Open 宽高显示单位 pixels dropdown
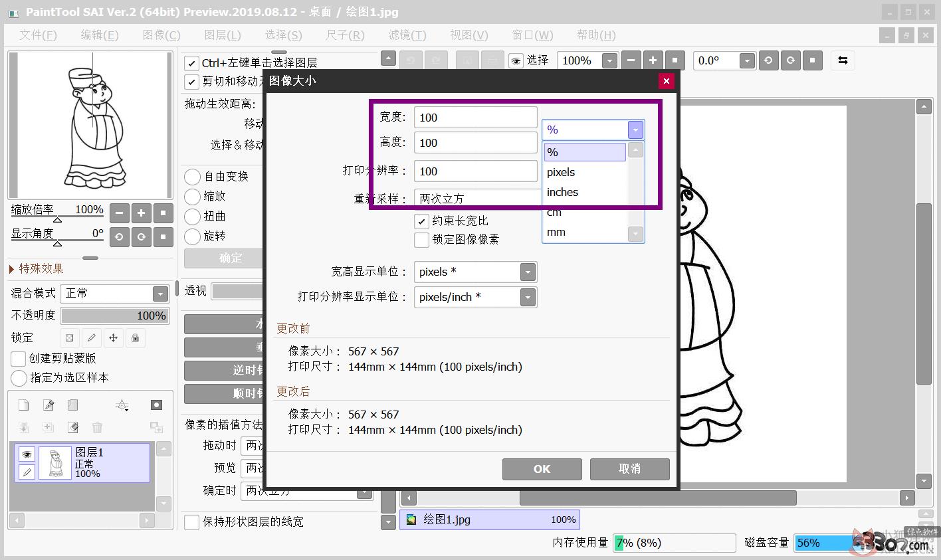This screenshot has height=560, width=941. [528, 272]
